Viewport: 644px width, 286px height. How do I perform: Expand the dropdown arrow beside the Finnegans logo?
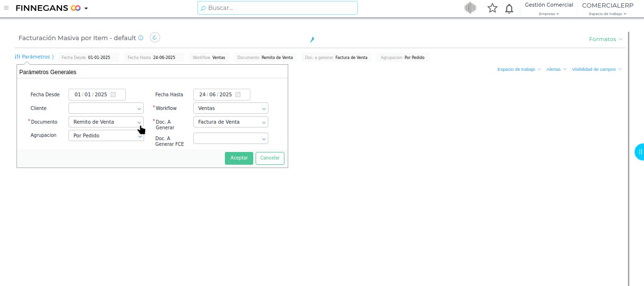(86, 8)
